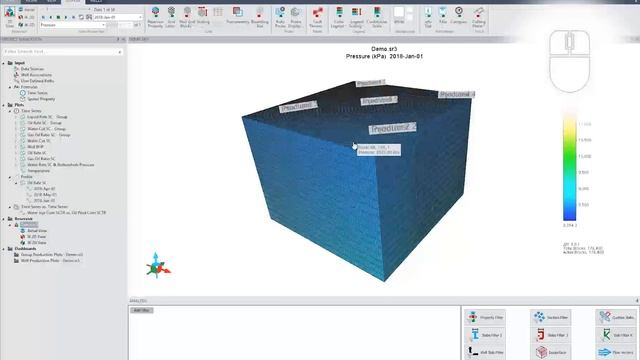
Task: Click the 3D axis orientation gizmo
Action: 158,266
